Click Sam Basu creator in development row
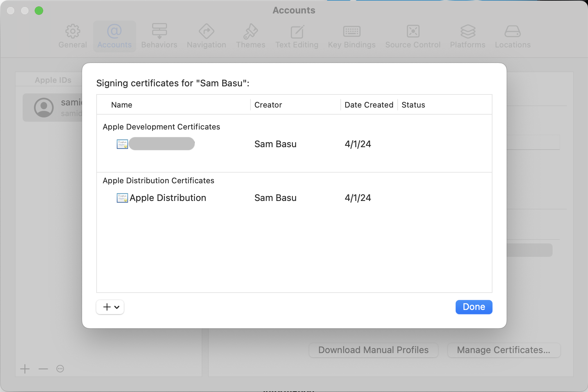The width and height of the screenshot is (588, 392). coord(275,144)
